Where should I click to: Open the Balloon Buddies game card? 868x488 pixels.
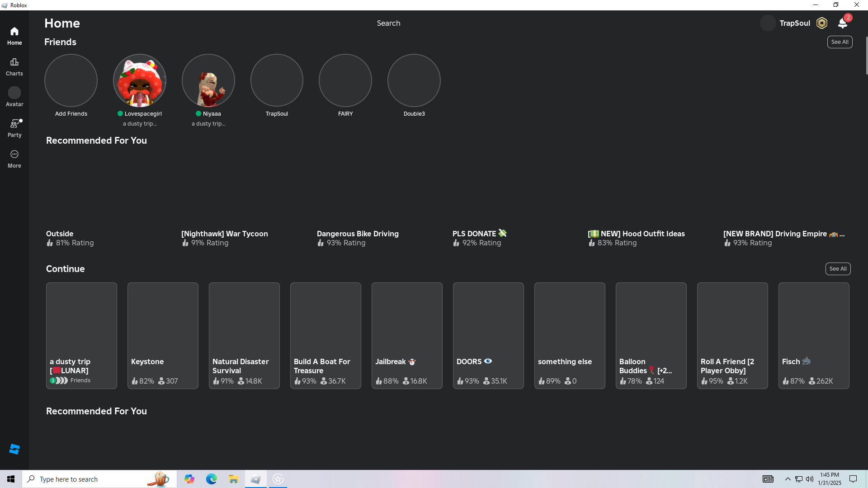coord(651,336)
